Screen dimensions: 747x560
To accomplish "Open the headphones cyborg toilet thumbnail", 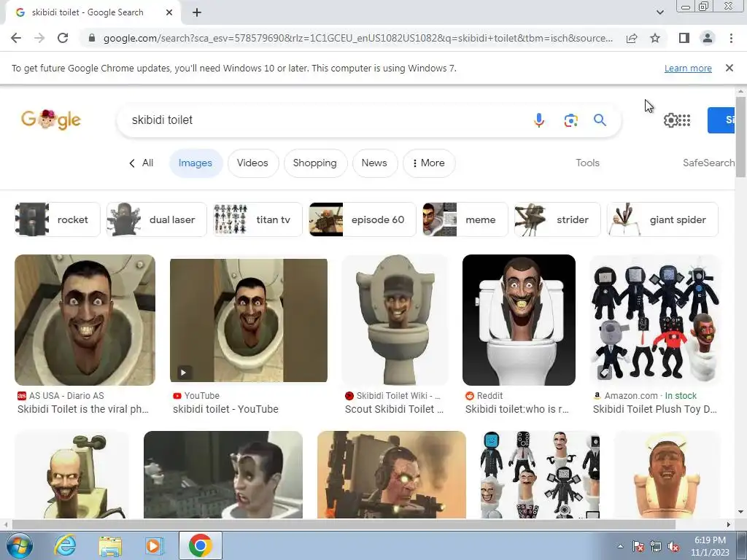I will (x=392, y=475).
